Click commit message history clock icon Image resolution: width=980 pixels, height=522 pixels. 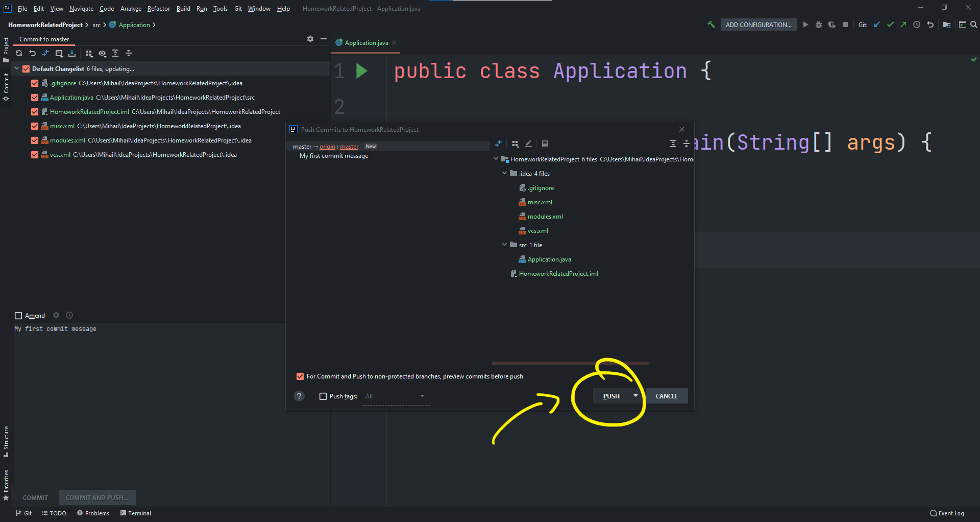69,315
